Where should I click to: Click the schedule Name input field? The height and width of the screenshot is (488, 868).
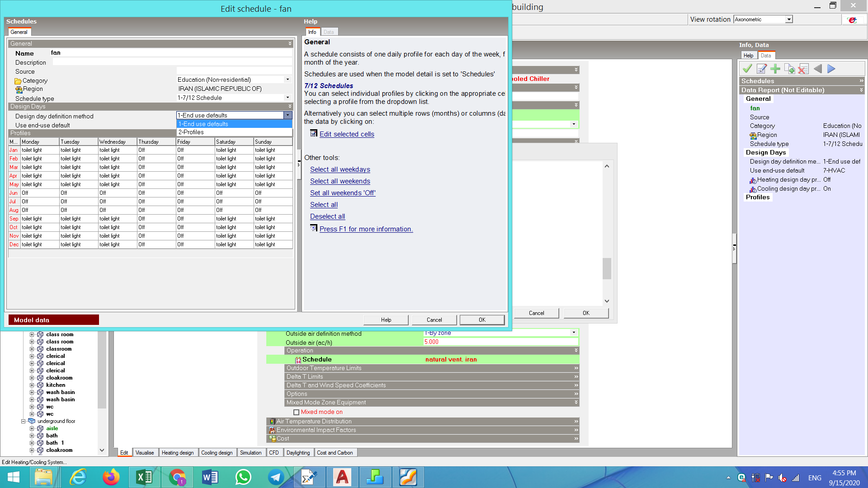171,53
